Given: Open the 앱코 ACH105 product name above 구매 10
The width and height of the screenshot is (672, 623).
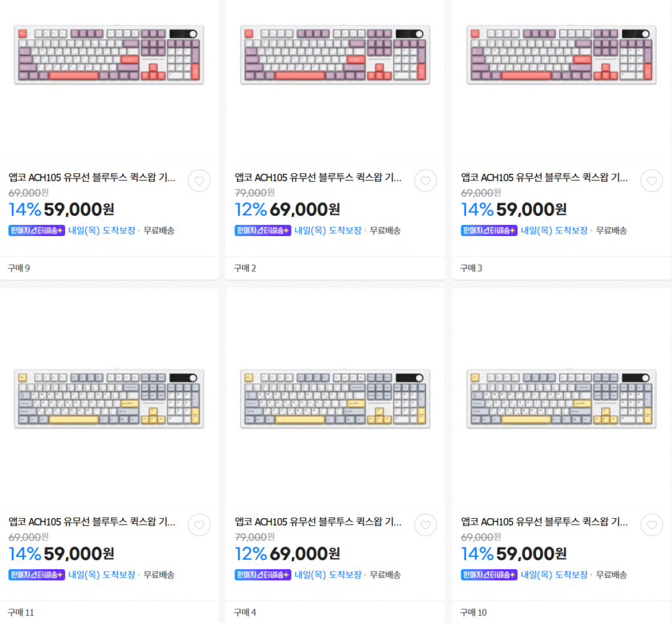Looking at the screenshot, I should 544,522.
